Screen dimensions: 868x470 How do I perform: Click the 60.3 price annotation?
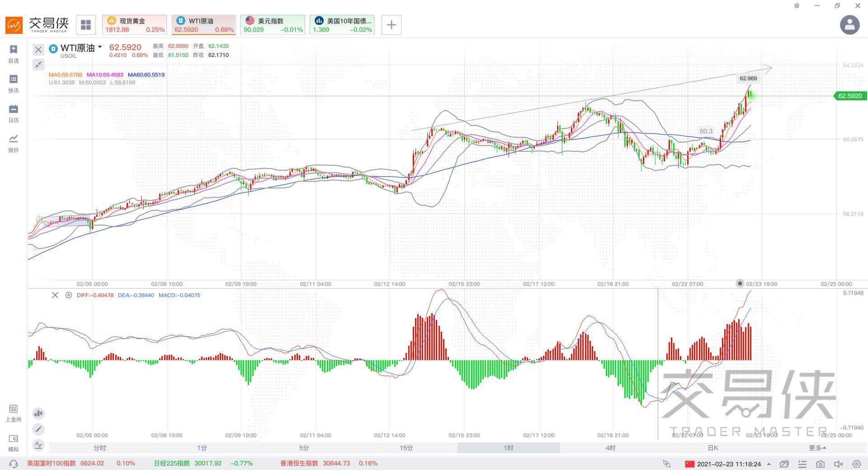[x=706, y=131]
